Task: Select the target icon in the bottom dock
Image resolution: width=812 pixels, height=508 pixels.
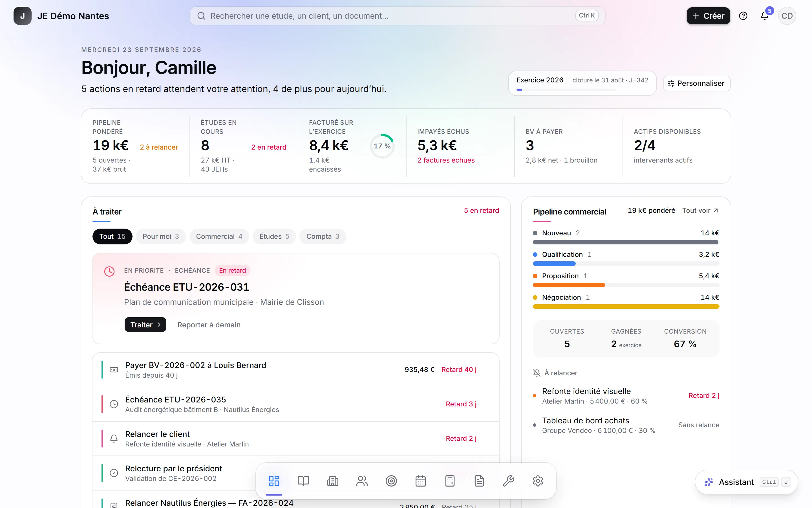Action: point(391,481)
